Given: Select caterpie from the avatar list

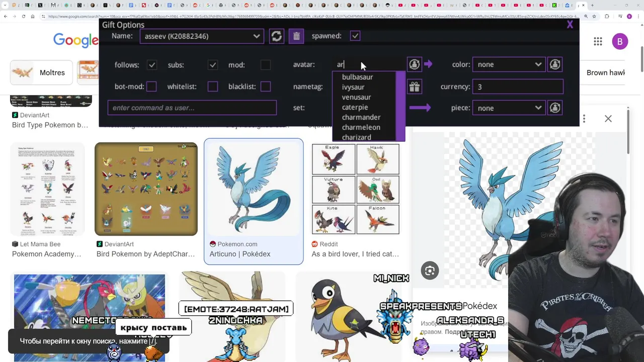Looking at the screenshot, I should [x=355, y=107].
